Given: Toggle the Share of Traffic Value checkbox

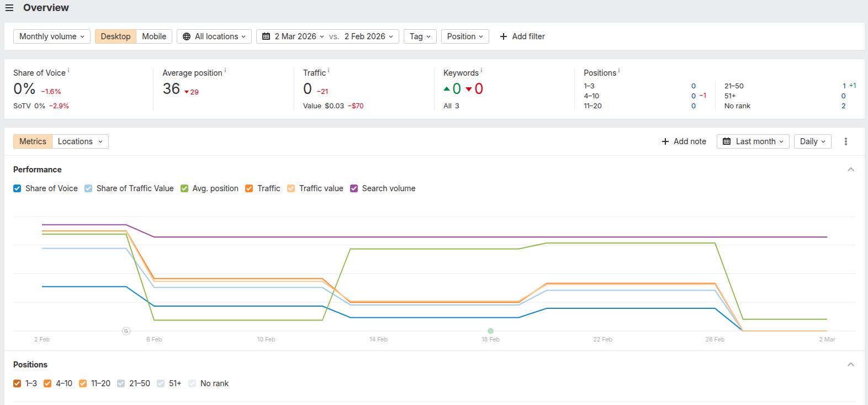Looking at the screenshot, I should tap(88, 188).
